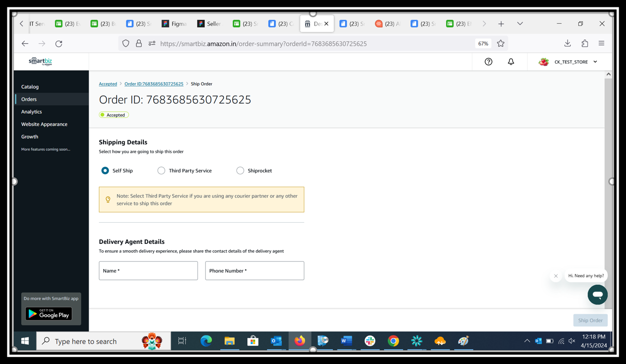
Task: Select Shiprocket radio option
Action: [x=240, y=170]
